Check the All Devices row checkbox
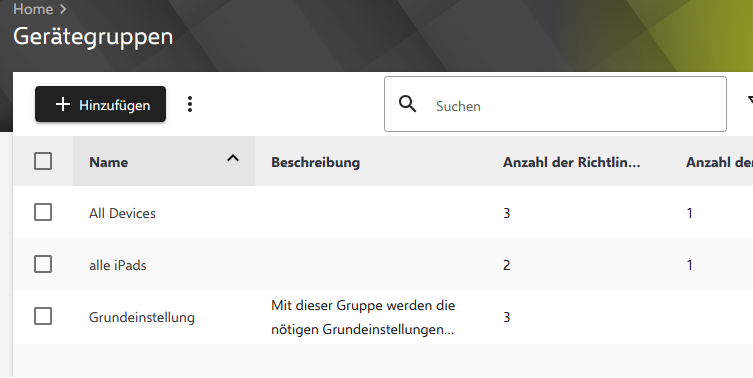Image resolution: width=753 pixels, height=378 pixels. pos(43,212)
